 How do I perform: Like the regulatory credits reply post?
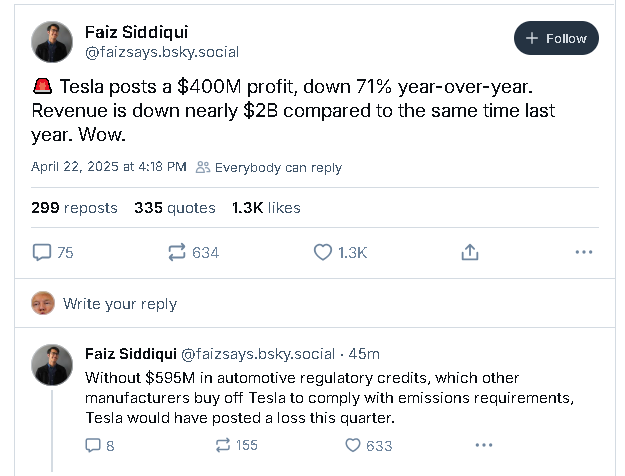tap(350, 445)
